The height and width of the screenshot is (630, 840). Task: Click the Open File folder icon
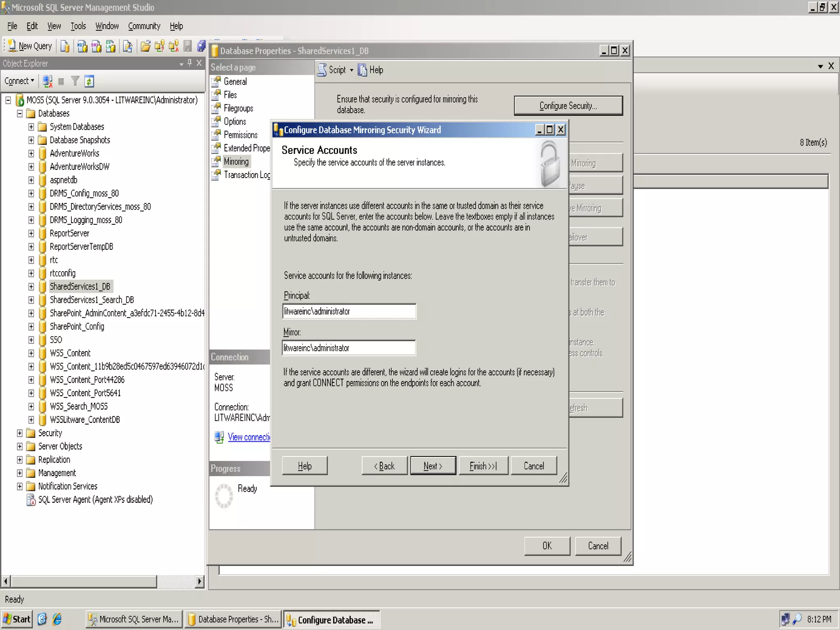coord(145,46)
